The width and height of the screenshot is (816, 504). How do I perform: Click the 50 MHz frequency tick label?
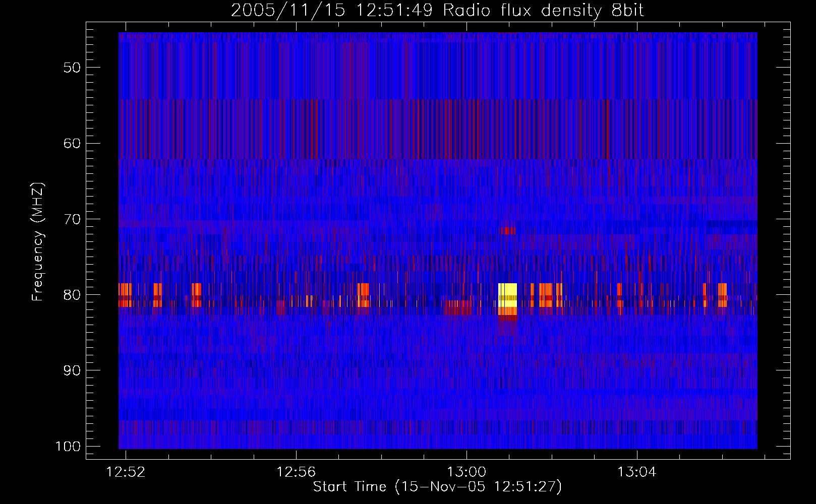[72, 68]
